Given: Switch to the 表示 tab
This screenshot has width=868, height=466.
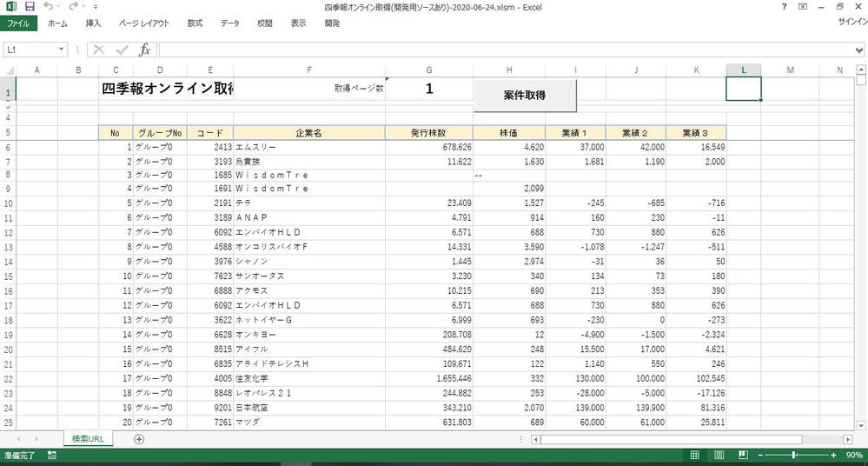Looking at the screenshot, I should 298,23.
